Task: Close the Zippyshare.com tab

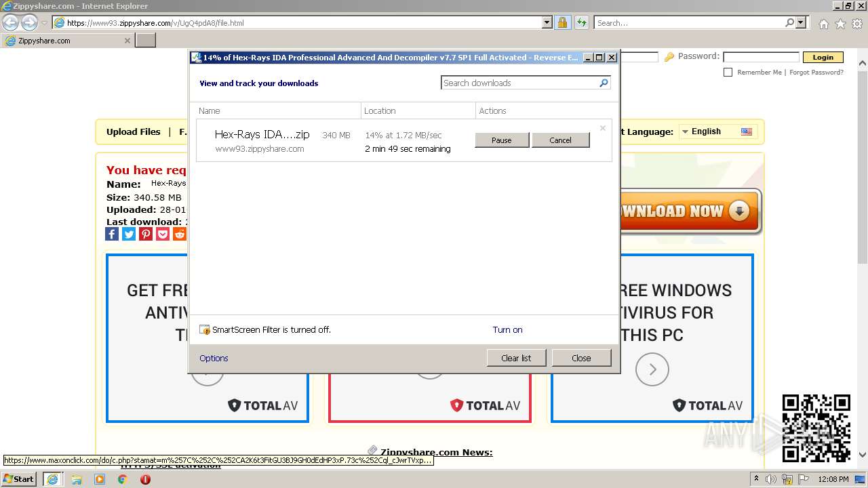Action: 127,41
